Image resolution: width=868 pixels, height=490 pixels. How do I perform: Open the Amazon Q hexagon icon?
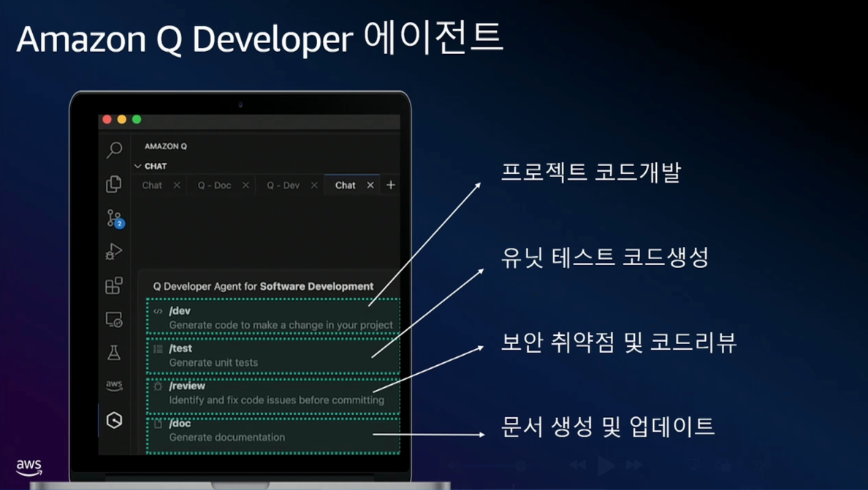click(x=115, y=421)
